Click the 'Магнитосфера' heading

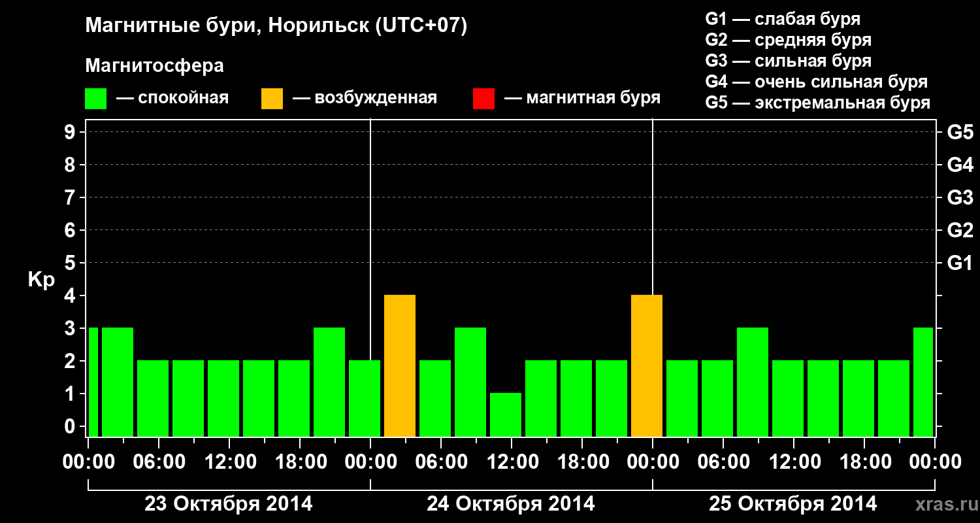pos(154,66)
